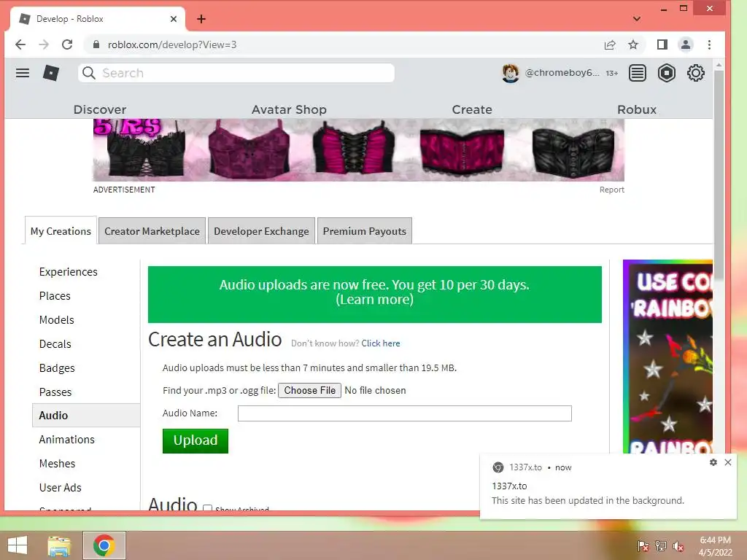Bookmark this page with star icon

tap(633, 44)
